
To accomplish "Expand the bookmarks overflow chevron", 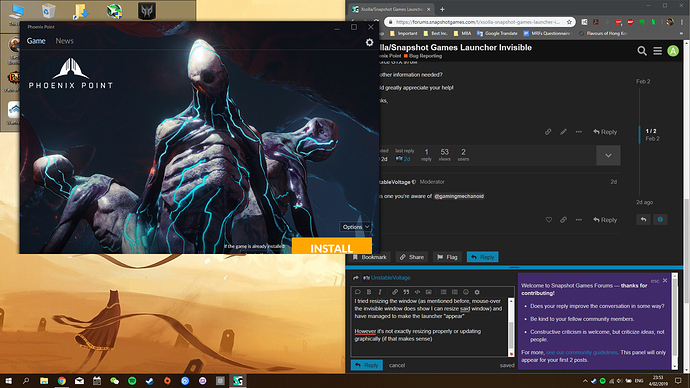I will (x=681, y=33).
